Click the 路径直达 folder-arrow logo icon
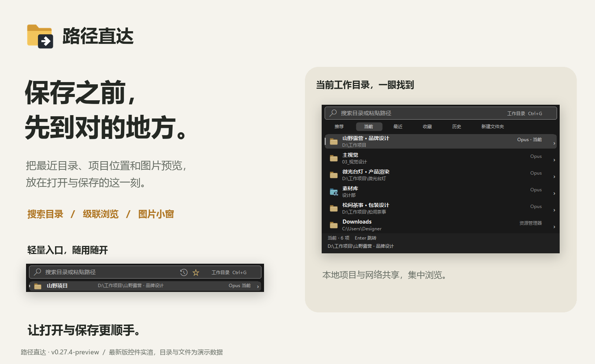 click(40, 36)
